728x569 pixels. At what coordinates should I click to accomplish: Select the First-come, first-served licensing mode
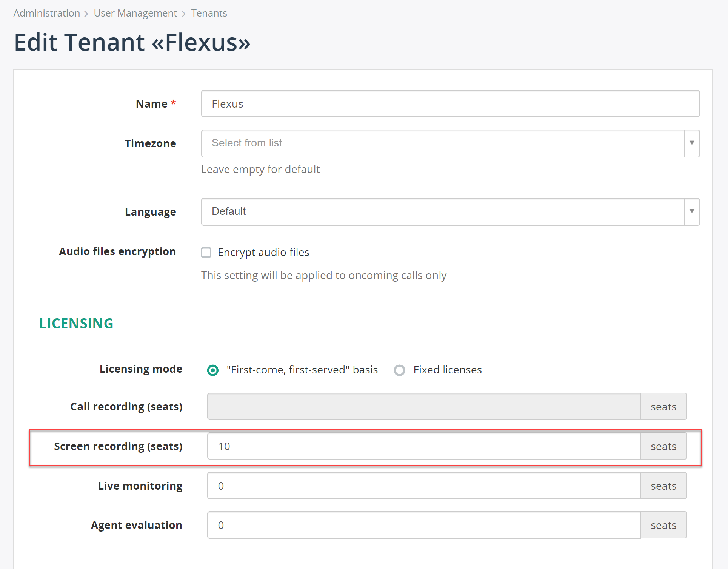[x=213, y=370]
